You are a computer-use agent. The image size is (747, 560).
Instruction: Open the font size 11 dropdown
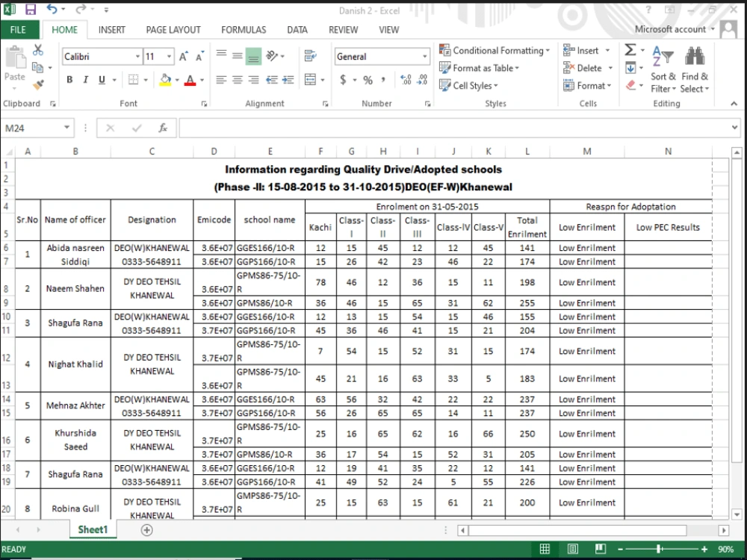(169, 57)
